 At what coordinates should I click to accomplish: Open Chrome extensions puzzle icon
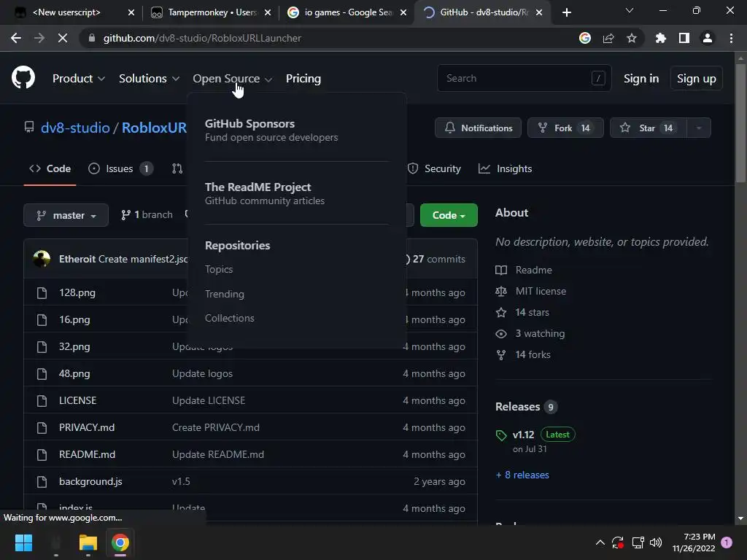pos(660,38)
